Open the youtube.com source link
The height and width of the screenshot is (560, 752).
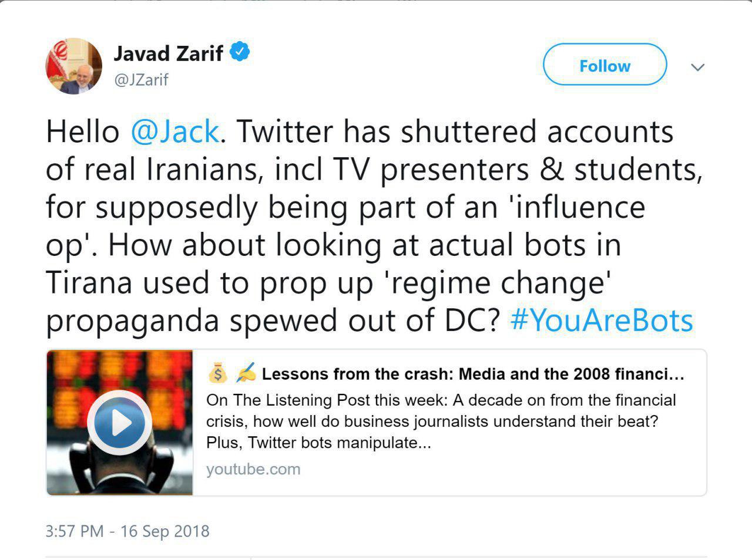(x=253, y=469)
